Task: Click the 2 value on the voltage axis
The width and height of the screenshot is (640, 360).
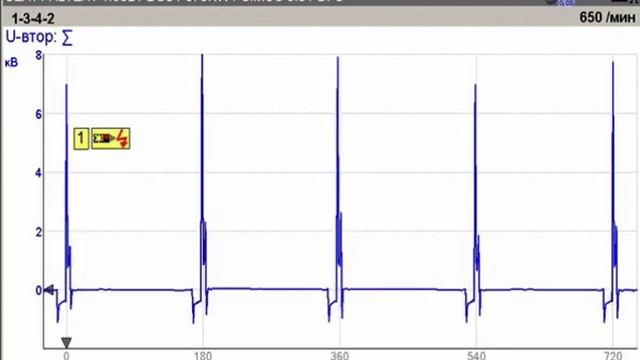Action: tap(38, 232)
